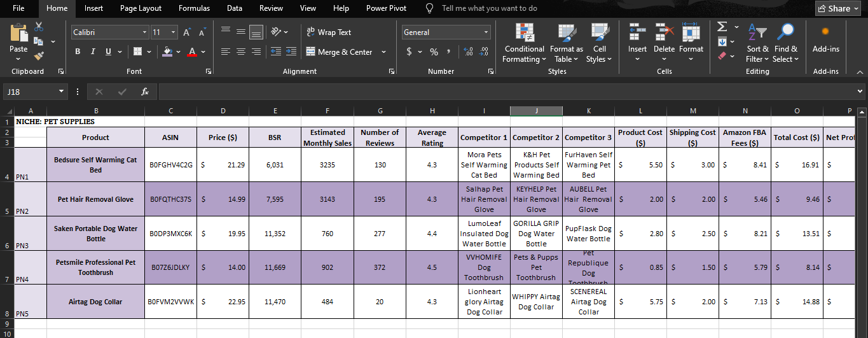
Task: Switch to the Data tab
Action: [x=234, y=8]
